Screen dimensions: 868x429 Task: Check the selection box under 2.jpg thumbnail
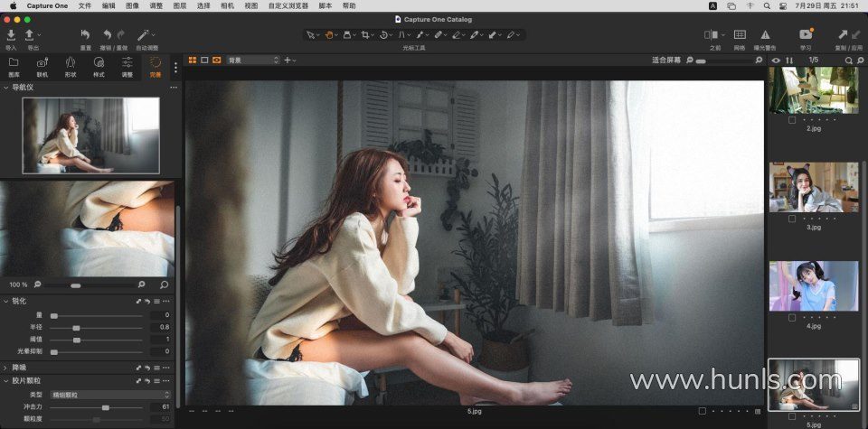click(792, 119)
